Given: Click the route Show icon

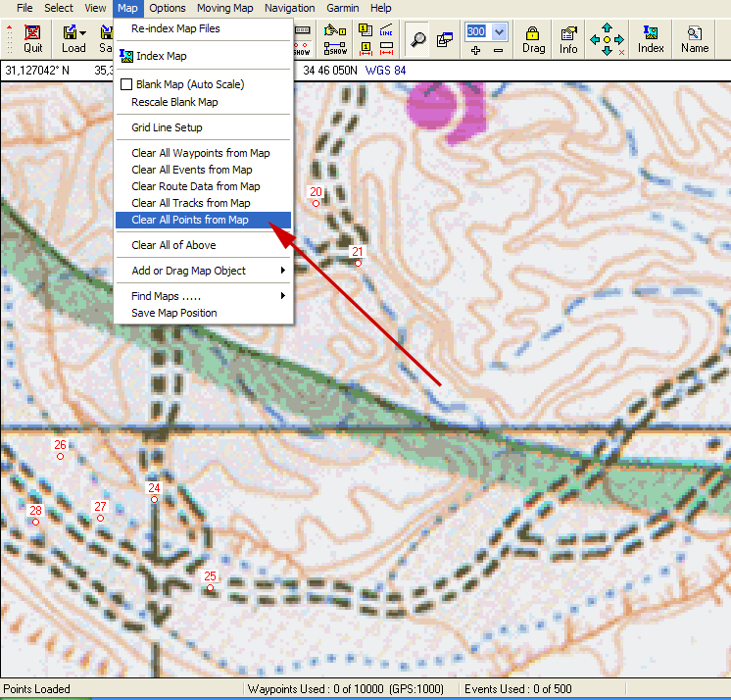Looking at the screenshot, I should tap(335, 48).
